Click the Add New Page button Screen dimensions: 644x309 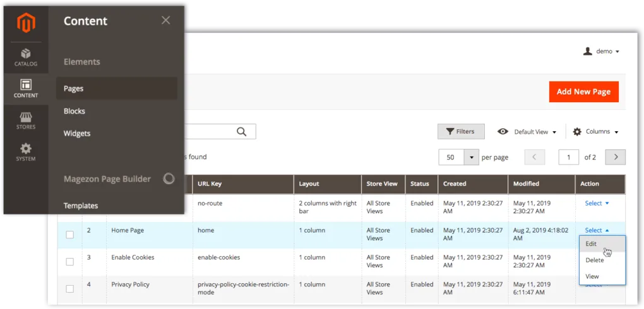pos(583,92)
